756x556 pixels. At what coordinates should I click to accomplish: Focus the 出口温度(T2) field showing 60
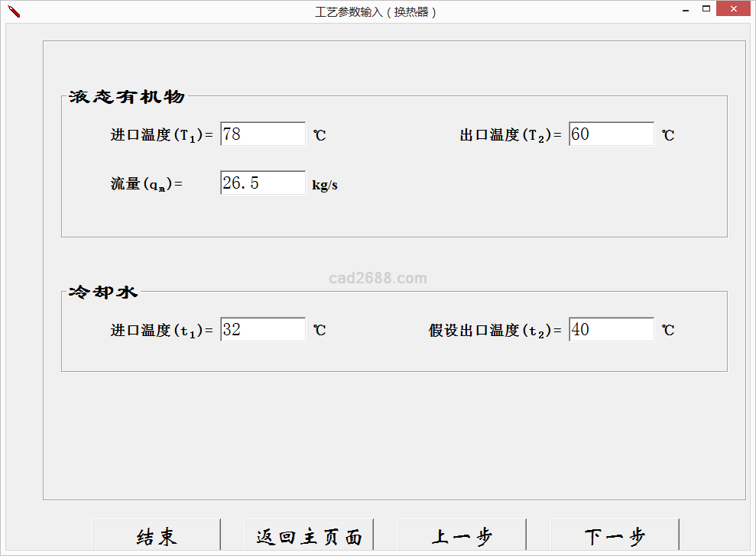[612, 134]
